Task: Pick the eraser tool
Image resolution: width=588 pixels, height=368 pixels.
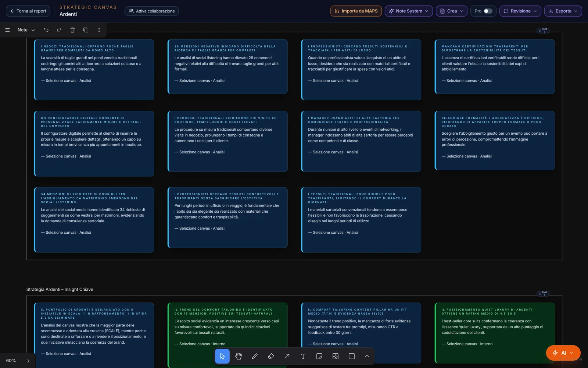Action: pos(271,356)
